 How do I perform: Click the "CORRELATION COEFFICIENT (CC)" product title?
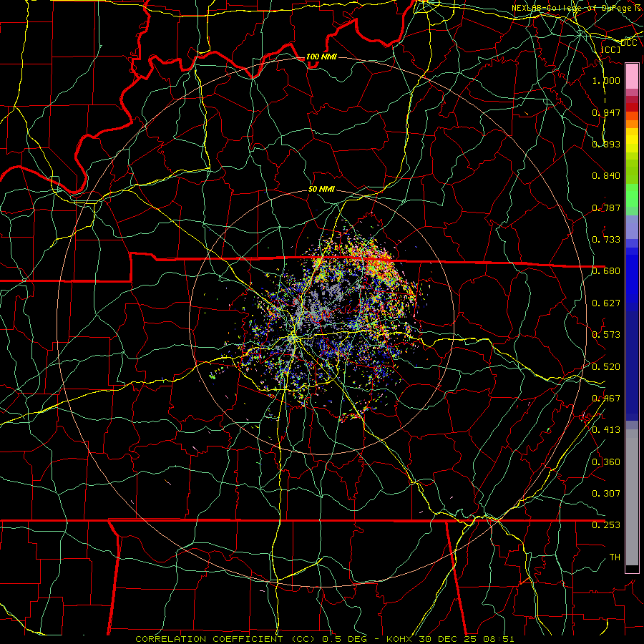(225, 639)
